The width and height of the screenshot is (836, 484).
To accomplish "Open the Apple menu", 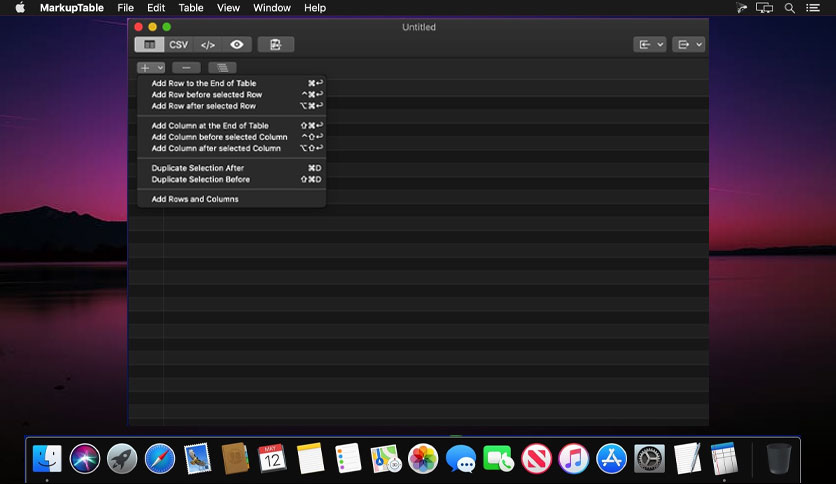I will pyautogui.click(x=20, y=8).
